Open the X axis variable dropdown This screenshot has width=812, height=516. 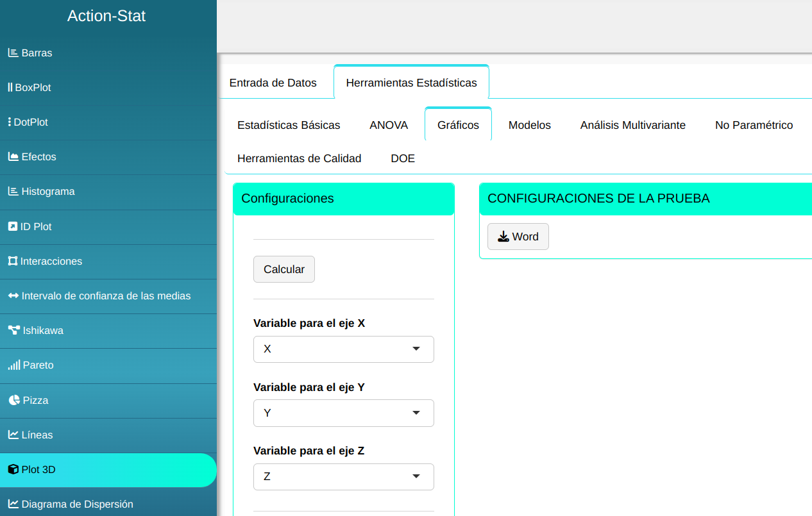coord(343,349)
